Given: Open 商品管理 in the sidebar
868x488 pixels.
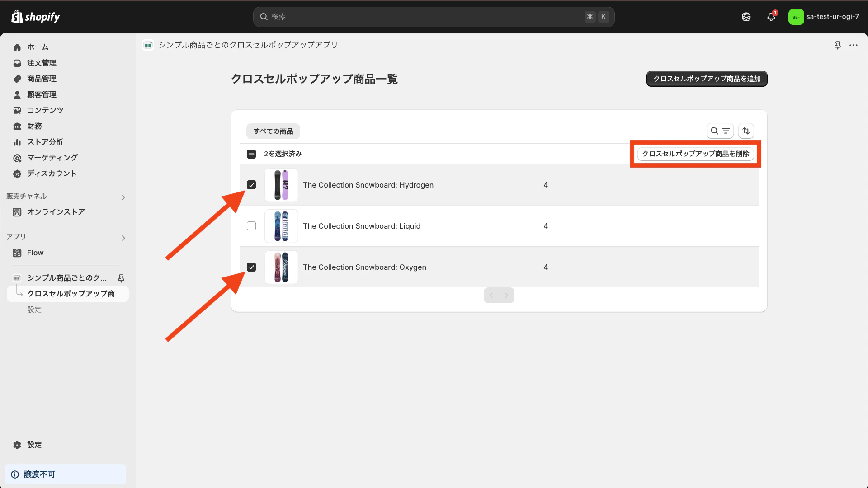Looking at the screenshot, I should click(42, 79).
